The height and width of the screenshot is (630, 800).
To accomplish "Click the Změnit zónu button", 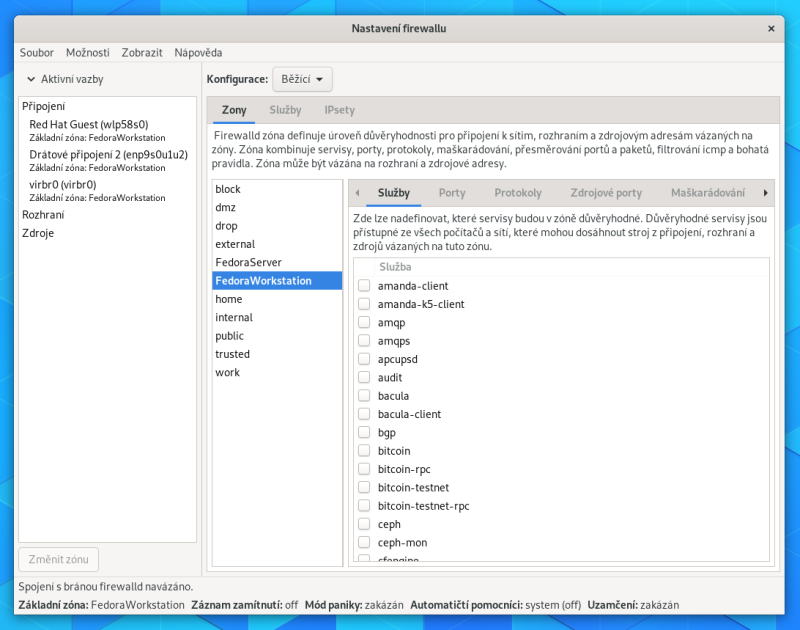I will (58, 559).
